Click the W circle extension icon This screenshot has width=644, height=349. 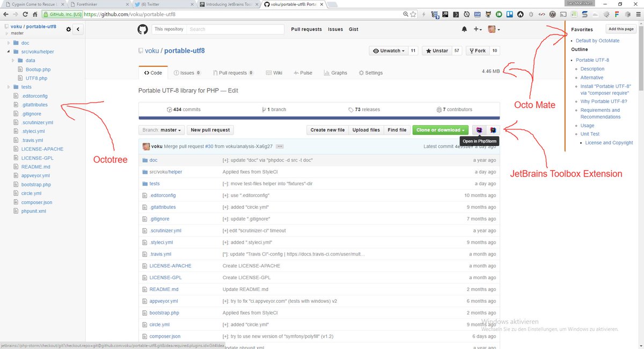(552, 14)
